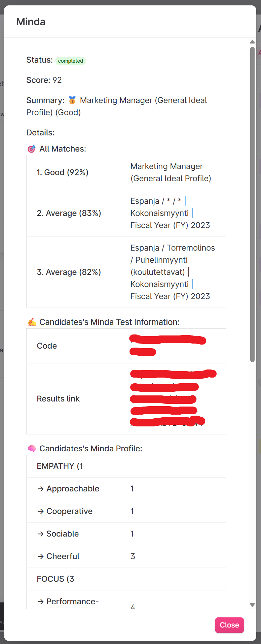Viewport: 261px width, 644px height.
Task: Click the vertical scrollbar thumb
Action: click(252, 202)
